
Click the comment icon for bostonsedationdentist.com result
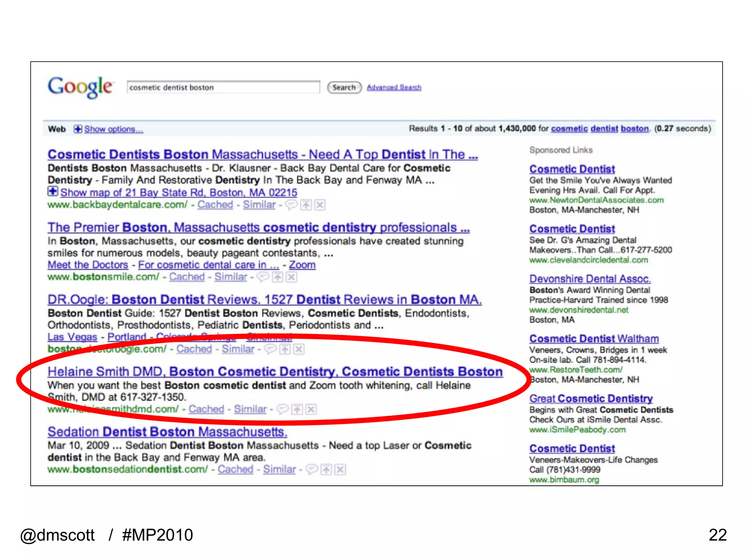[x=311, y=470]
